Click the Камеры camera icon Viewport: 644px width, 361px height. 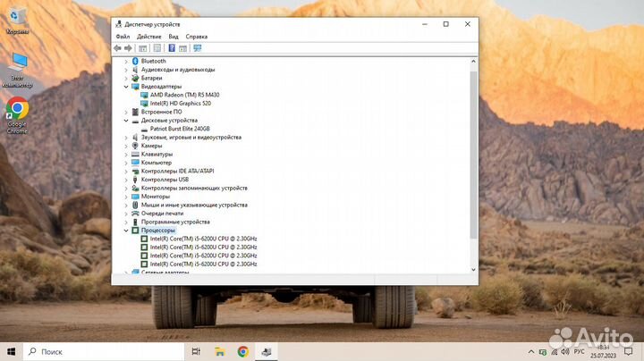point(135,146)
